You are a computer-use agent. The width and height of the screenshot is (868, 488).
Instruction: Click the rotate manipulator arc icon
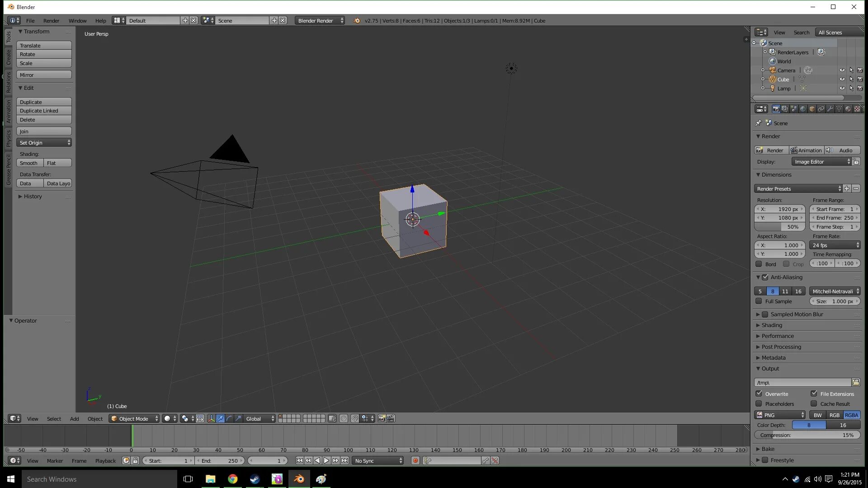tap(229, 418)
